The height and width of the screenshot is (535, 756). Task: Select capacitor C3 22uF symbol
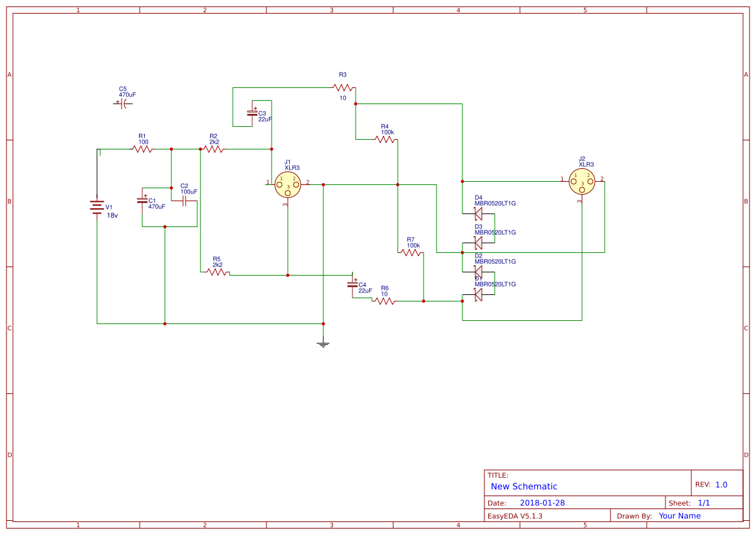pos(252,112)
